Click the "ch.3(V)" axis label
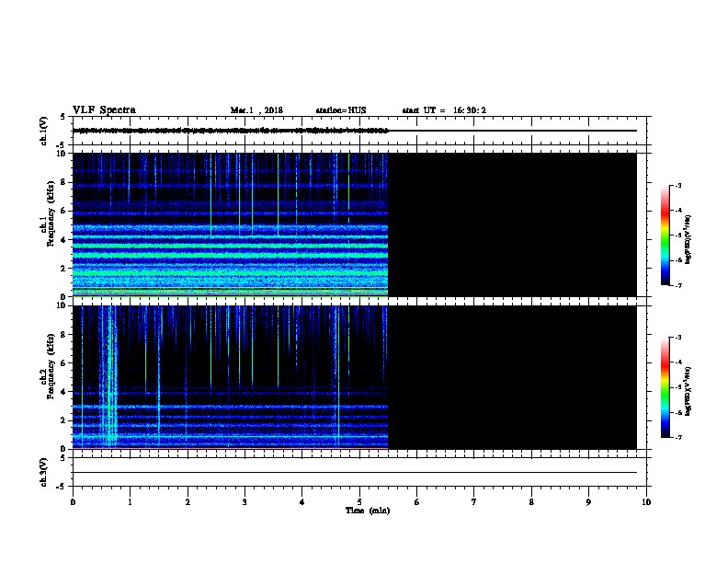The height and width of the screenshot is (563, 728). (43, 472)
